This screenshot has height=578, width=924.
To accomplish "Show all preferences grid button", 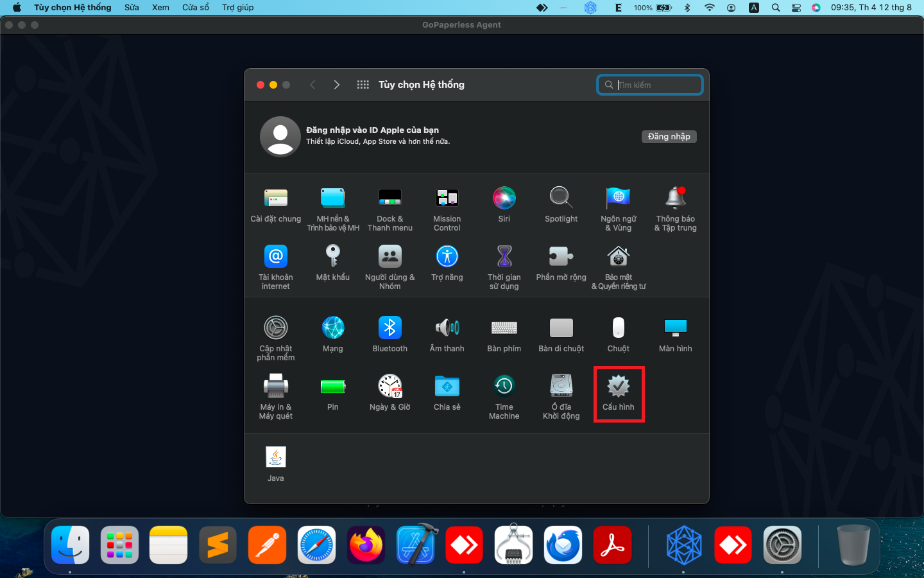I will 363,85.
